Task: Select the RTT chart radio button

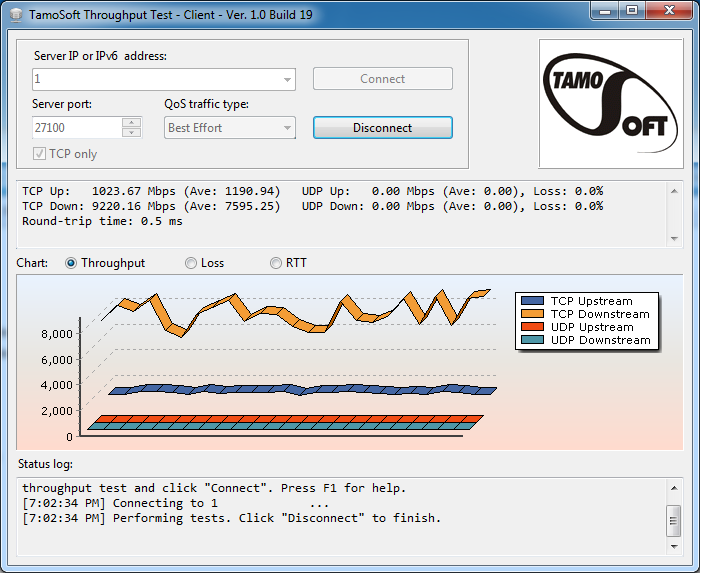Action: click(276, 263)
